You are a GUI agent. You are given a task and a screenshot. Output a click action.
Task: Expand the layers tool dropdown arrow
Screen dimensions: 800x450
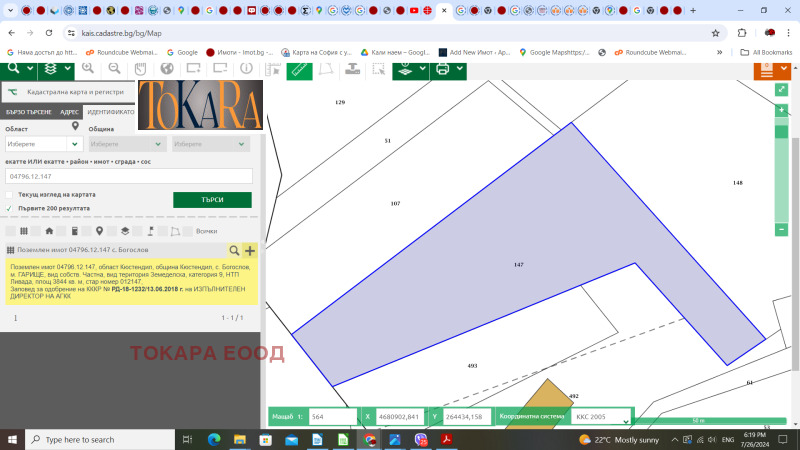[67, 68]
